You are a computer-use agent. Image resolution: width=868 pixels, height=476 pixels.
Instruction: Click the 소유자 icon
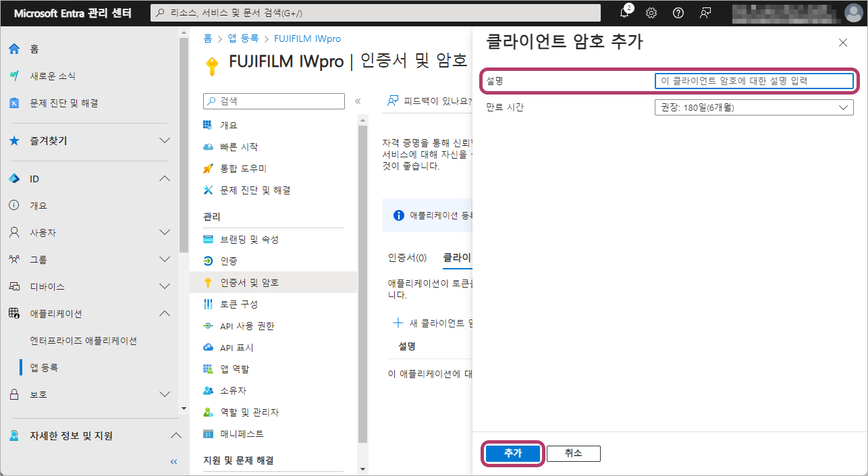tap(208, 391)
